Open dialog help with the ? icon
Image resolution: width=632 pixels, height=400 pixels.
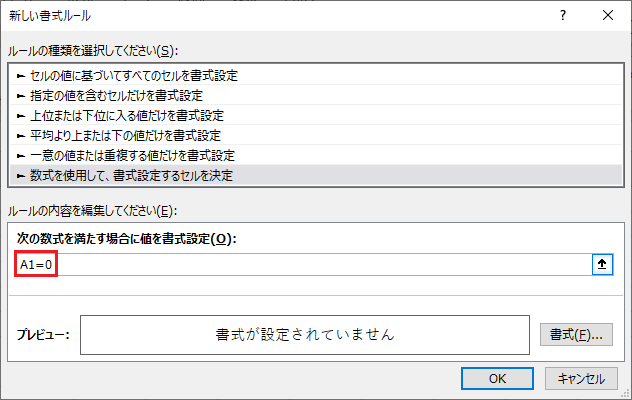[565, 15]
